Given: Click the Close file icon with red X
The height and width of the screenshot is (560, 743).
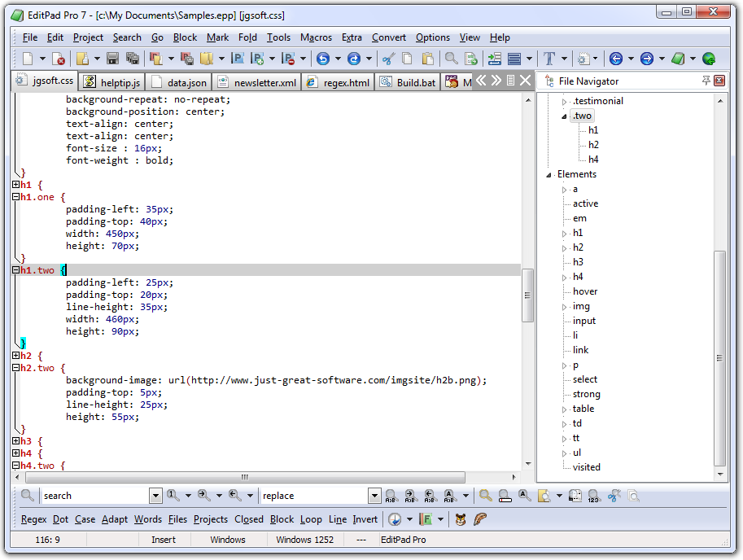Looking at the screenshot, I should pos(59,59).
